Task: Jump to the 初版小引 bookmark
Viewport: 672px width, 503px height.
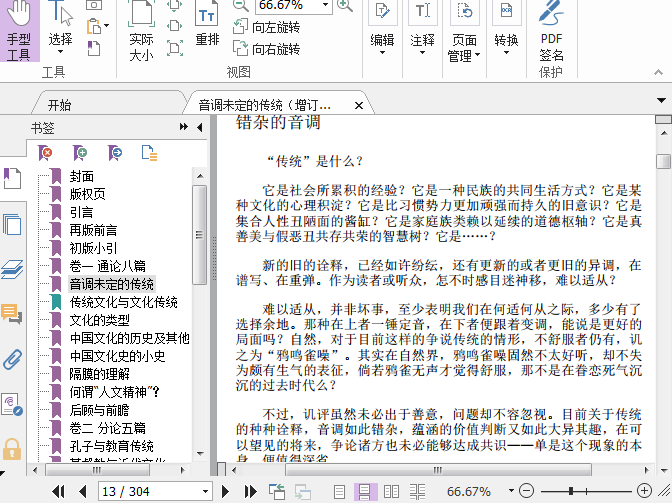Action: pos(93,248)
